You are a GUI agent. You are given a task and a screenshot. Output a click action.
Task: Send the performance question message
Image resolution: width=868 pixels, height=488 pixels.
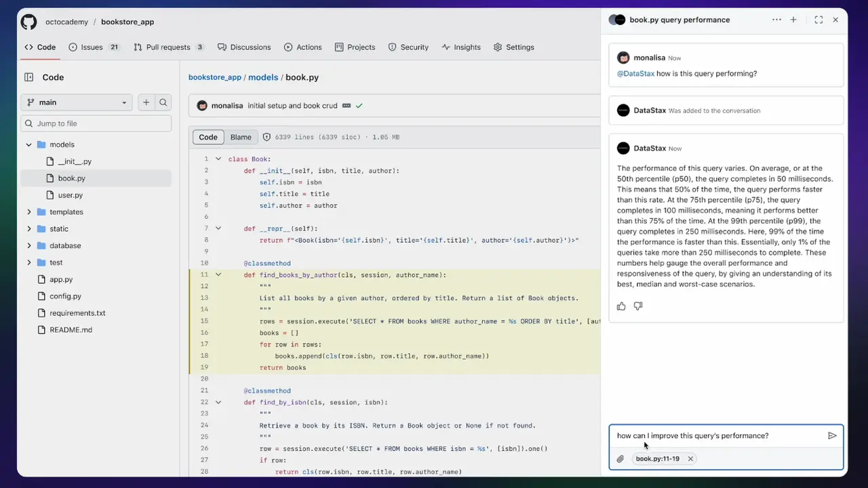click(x=833, y=436)
